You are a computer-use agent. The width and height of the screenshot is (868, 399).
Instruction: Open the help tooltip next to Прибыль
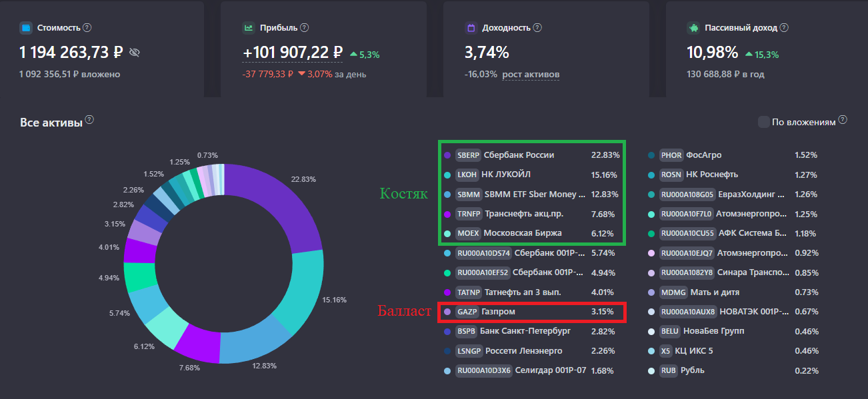point(305,28)
